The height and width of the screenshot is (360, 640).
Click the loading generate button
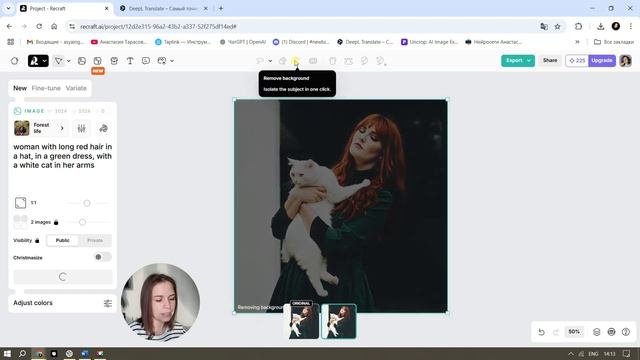click(62, 277)
